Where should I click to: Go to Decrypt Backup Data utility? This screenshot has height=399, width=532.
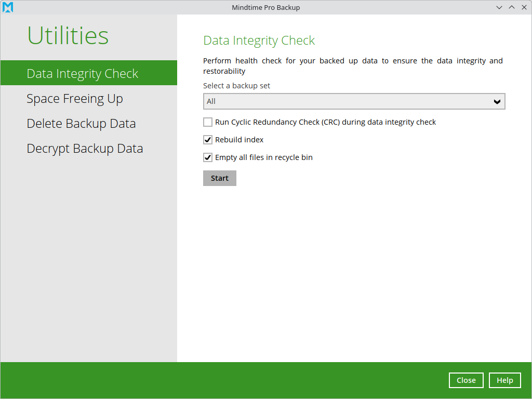(x=85, y=149)
